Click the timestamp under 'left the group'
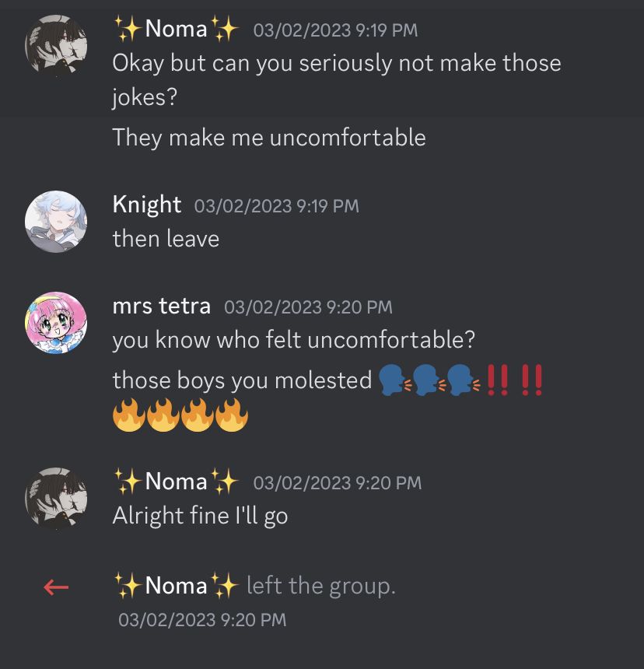The height and width of the screenshot is (669, 644). tap(202, 620)
